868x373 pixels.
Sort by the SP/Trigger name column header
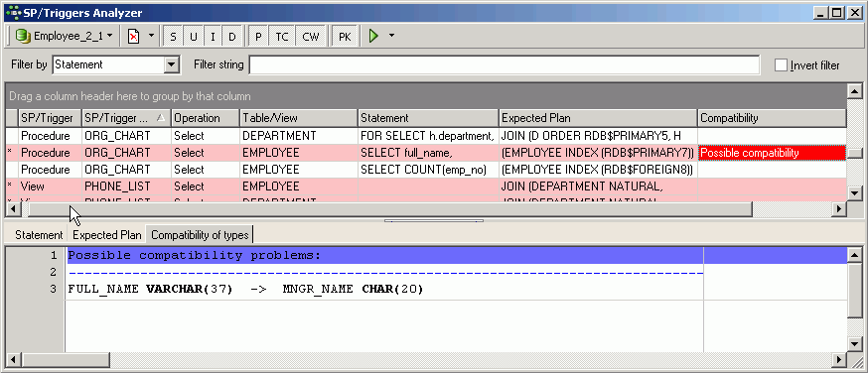click(126, 118)
